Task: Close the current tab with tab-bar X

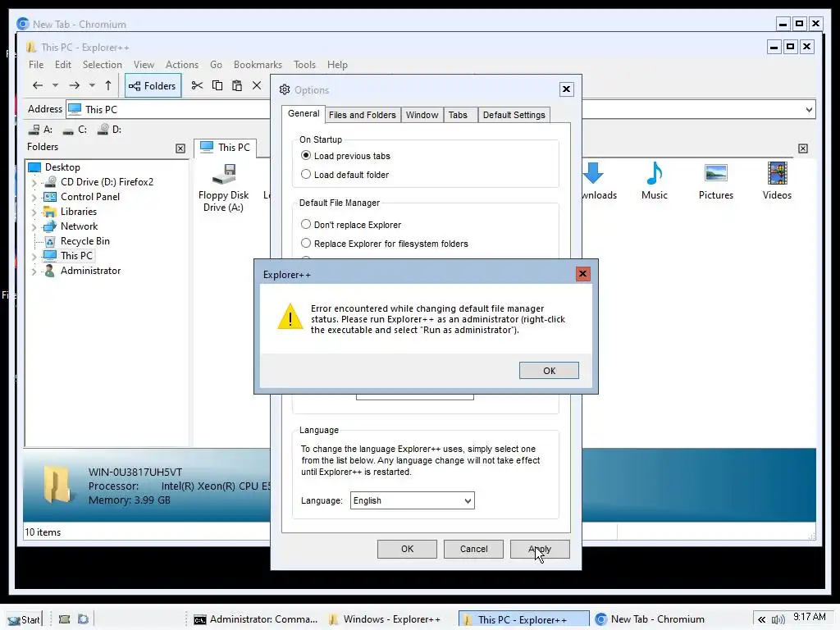Action: (802, 148)
